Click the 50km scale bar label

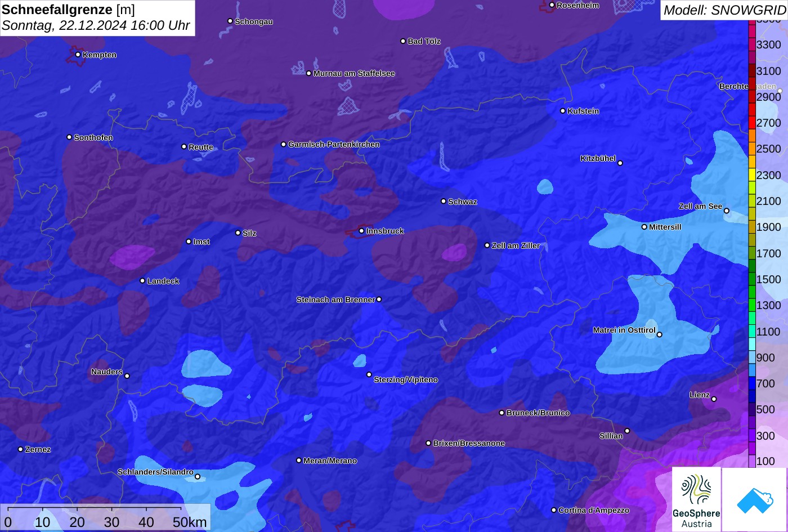point(190,522)
